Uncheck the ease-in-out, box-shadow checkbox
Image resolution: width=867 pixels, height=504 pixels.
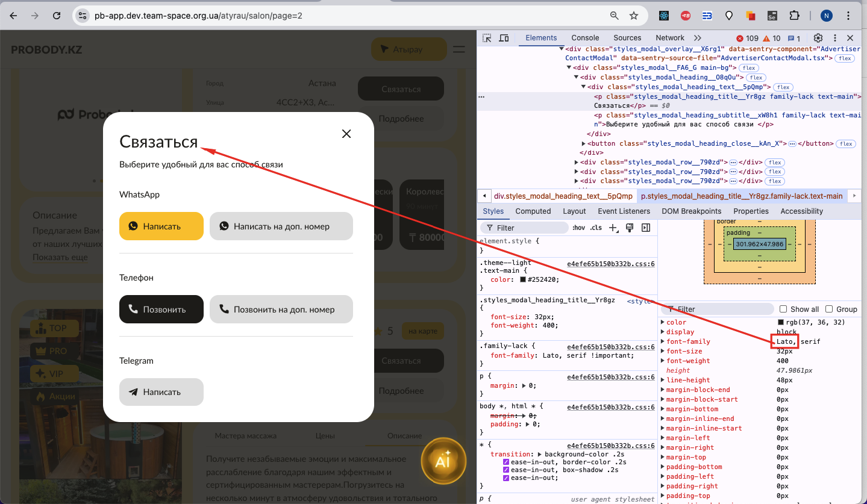507,470
